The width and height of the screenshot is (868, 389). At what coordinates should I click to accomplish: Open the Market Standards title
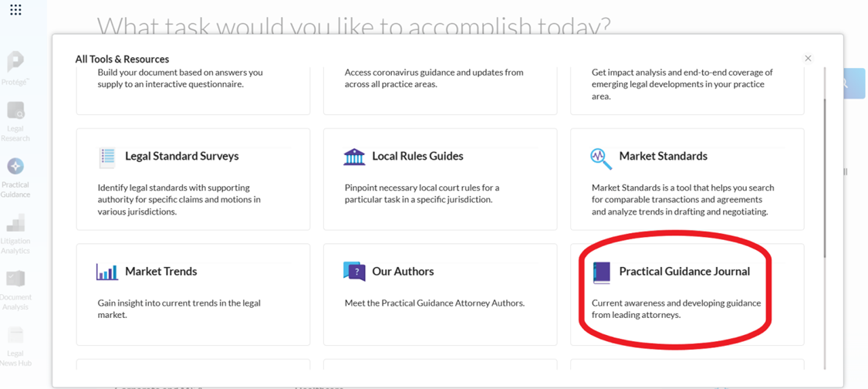(664, 156)
